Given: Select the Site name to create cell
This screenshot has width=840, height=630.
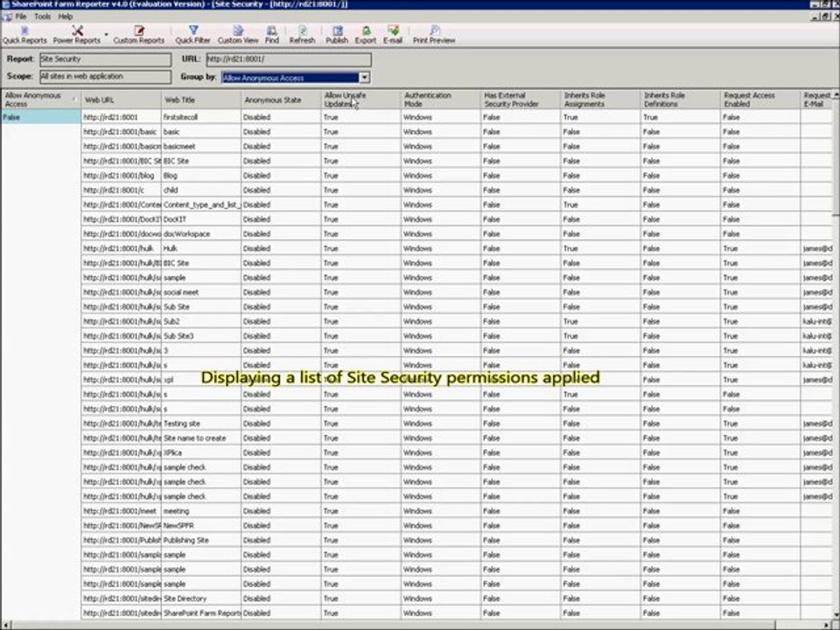Looking at the screenshot, I should [x=201, y=438].
